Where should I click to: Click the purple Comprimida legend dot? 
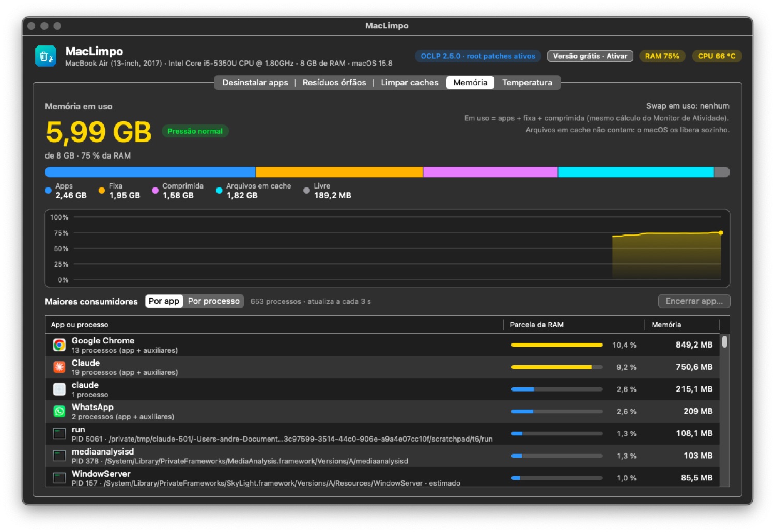coord(155,191)
